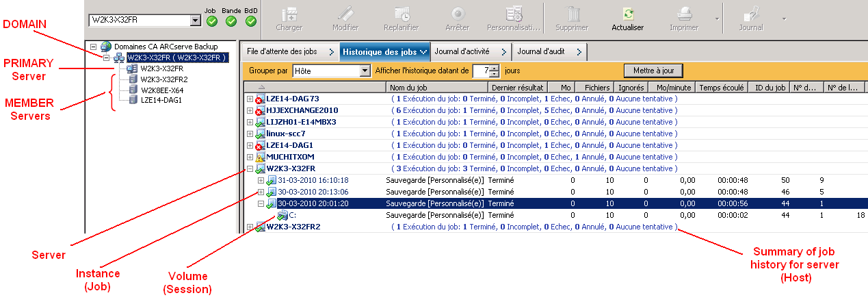The width and height of the screenshot is (868, 302).
Task: Expand the 30-03-2010 20:13:06 job instance
Action: point(261,192)
